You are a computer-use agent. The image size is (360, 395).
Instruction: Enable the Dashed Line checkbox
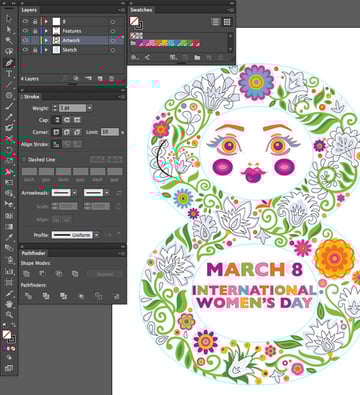tap(24, 160)
